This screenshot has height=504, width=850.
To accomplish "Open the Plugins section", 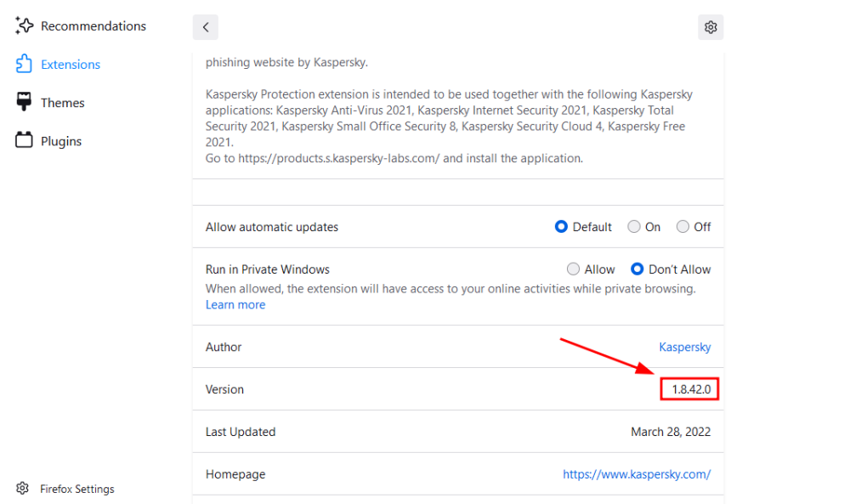I will [x=61, y=141].
